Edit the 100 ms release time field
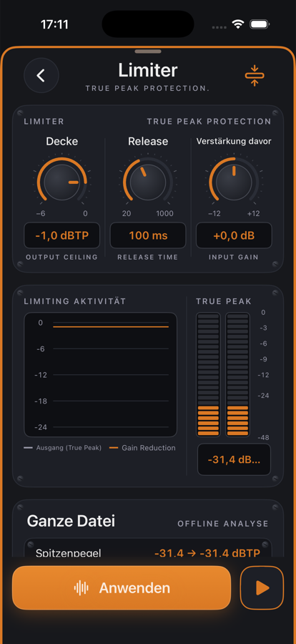The height and width of the screenshot is (644, 296). pyautogui.click(x=148, y=235)
